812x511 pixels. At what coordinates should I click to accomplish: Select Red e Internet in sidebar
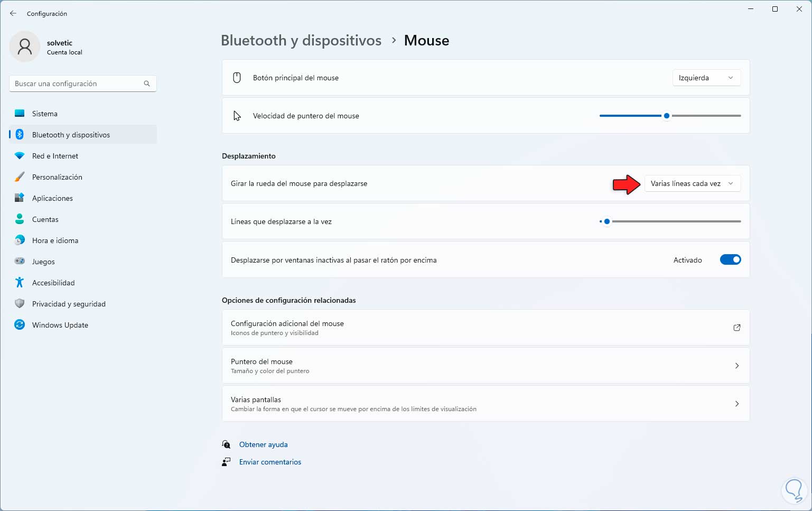pyautogui.click(x=55, y=156)
